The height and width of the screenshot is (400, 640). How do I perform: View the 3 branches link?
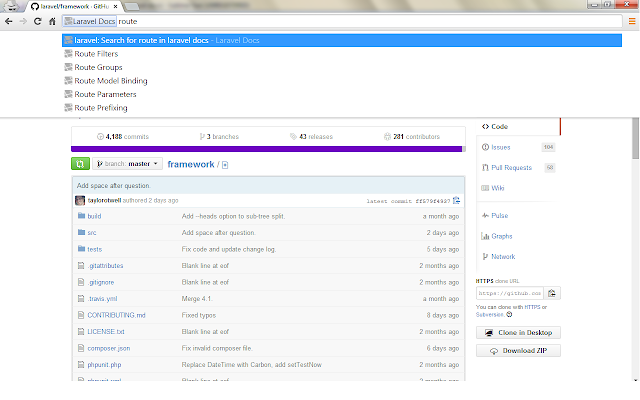[219, 137]
